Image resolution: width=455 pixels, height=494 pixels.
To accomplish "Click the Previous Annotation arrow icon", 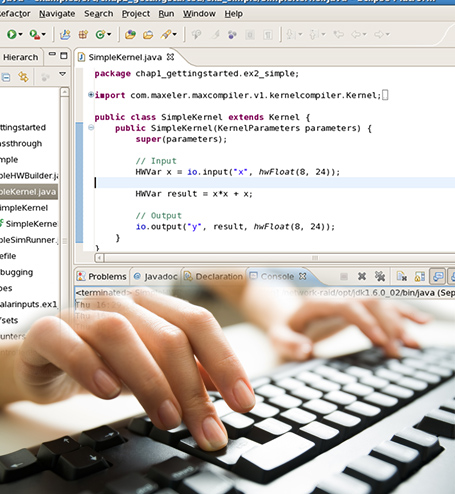I will (313, 34).
